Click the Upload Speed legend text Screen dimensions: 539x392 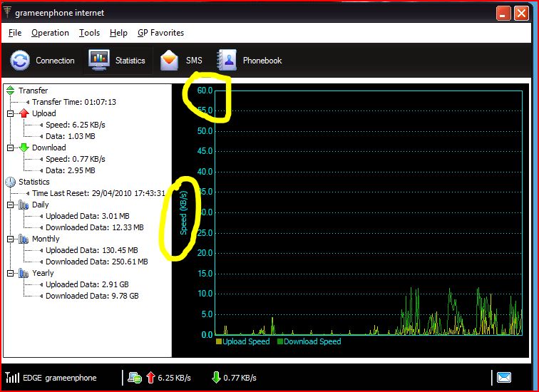246,341
